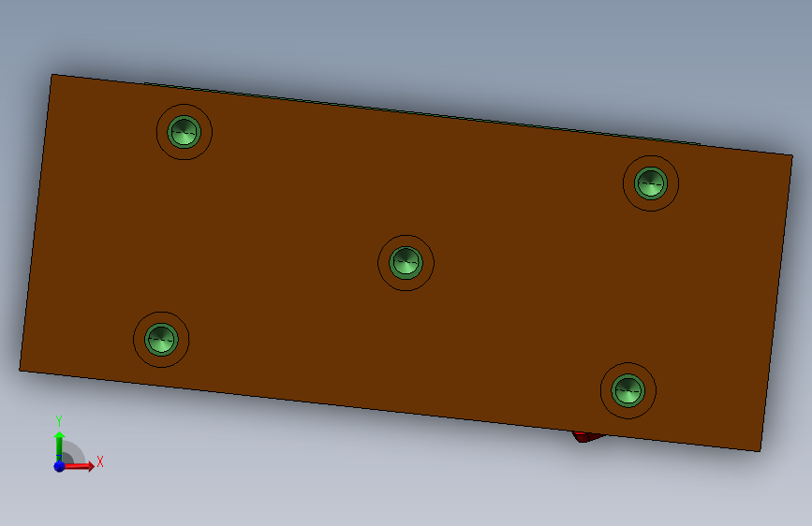Click the green Y axis arrow of triad
The image size is (812, 526).
pyautogui.click(x=60, y=446)
